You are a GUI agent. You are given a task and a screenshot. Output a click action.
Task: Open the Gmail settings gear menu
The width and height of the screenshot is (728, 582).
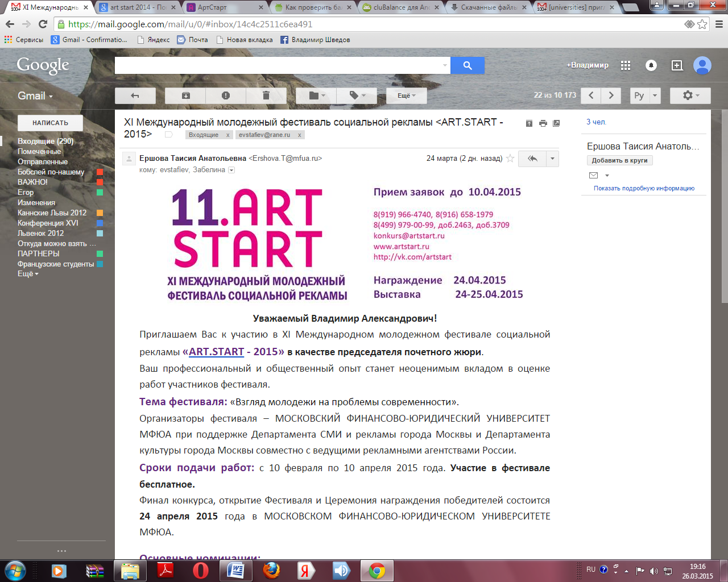click(690, 95)
